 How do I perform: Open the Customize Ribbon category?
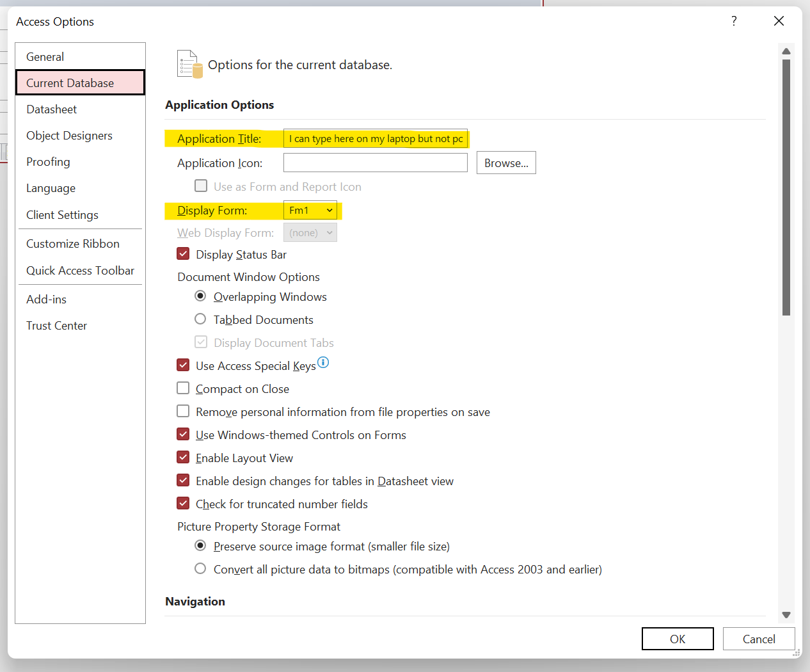point(81,244)
